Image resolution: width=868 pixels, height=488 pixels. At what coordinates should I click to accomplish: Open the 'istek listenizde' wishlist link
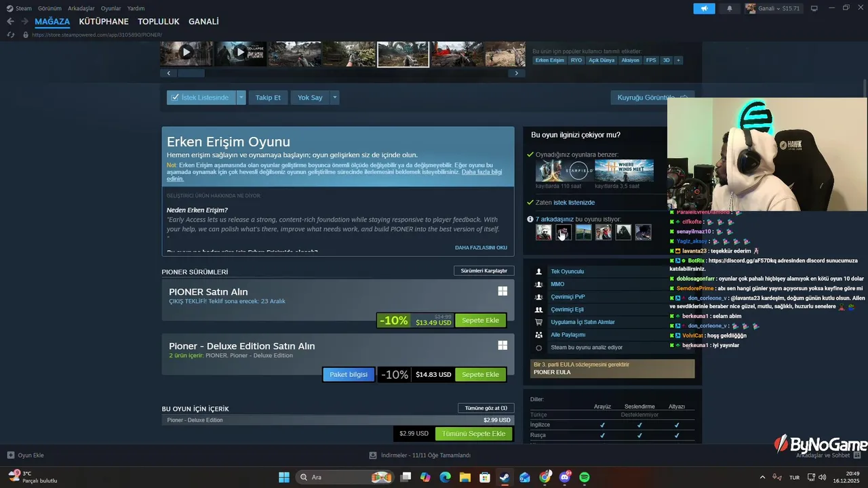pos(574,203)
